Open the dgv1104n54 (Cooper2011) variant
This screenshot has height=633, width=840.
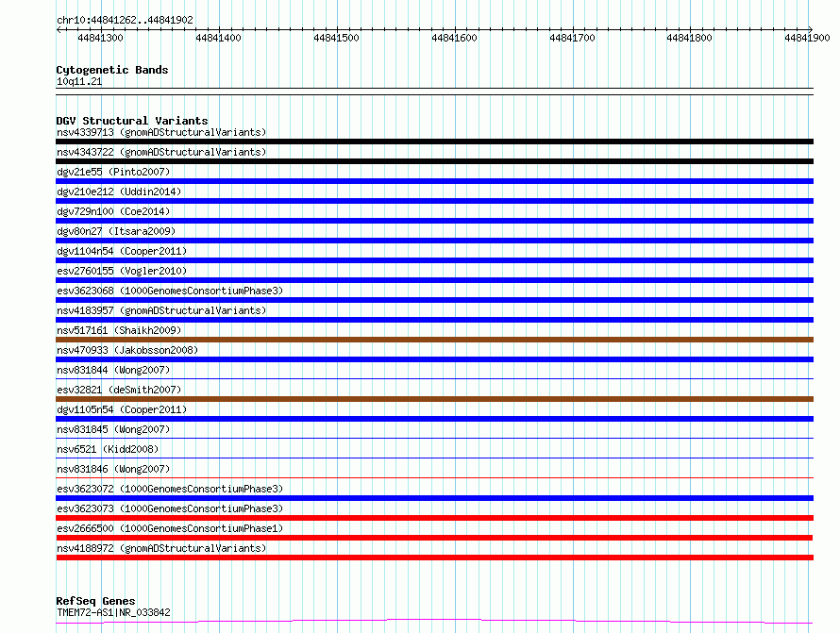click(x=122, y=251)
